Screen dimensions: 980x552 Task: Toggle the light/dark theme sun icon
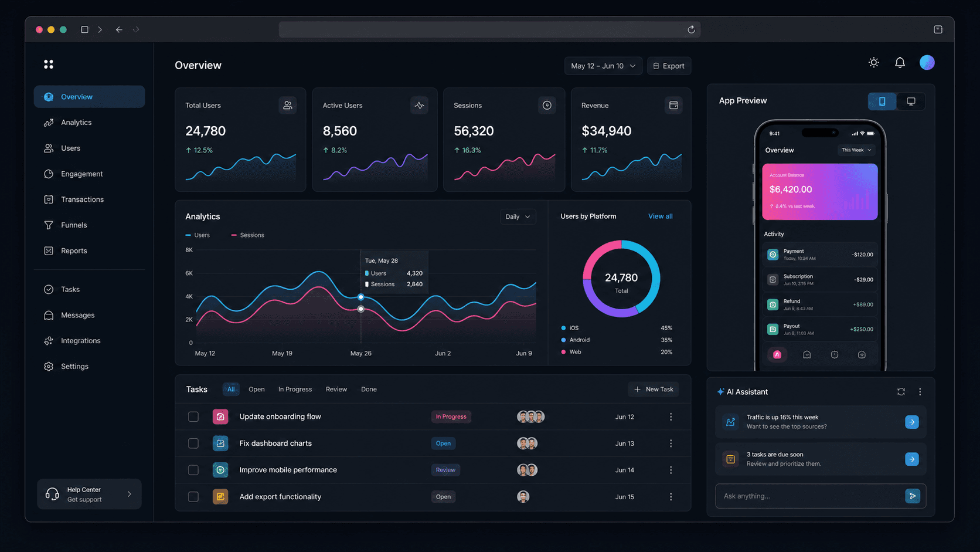874,63
